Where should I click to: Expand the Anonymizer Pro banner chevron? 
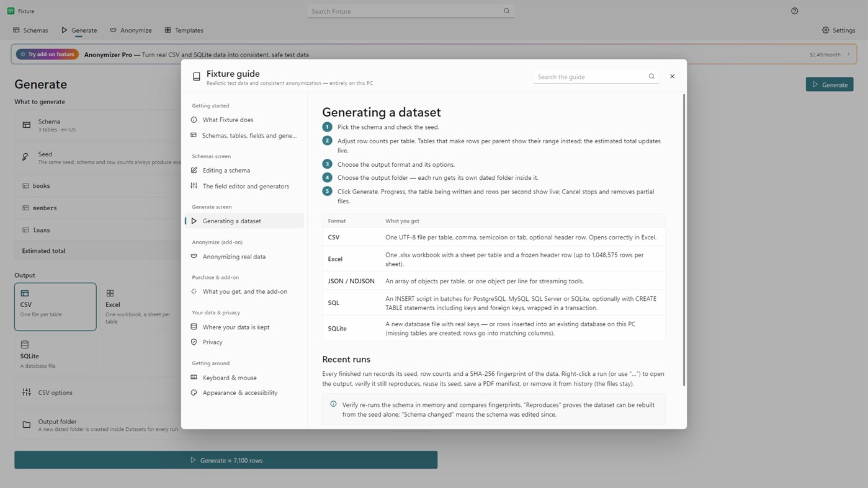click(x=849, y=55)
